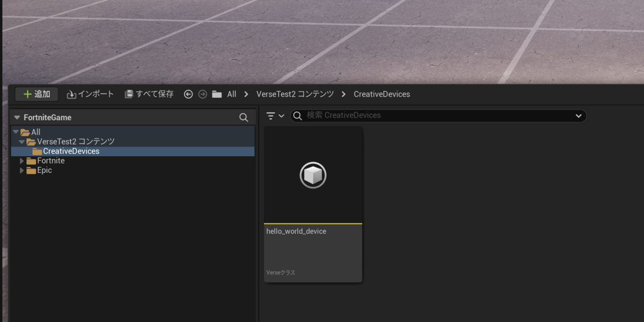Click the green plus icon on 追加
The height and width of the screenshot is (322, 644).
pyautogui.click(x=28, y=94)
